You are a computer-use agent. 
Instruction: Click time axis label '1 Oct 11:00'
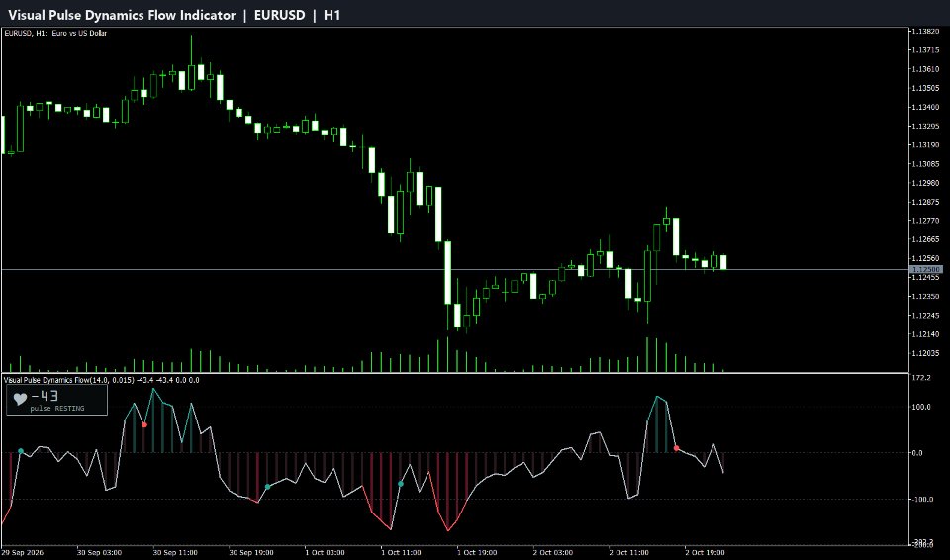[x=401, y=553]
